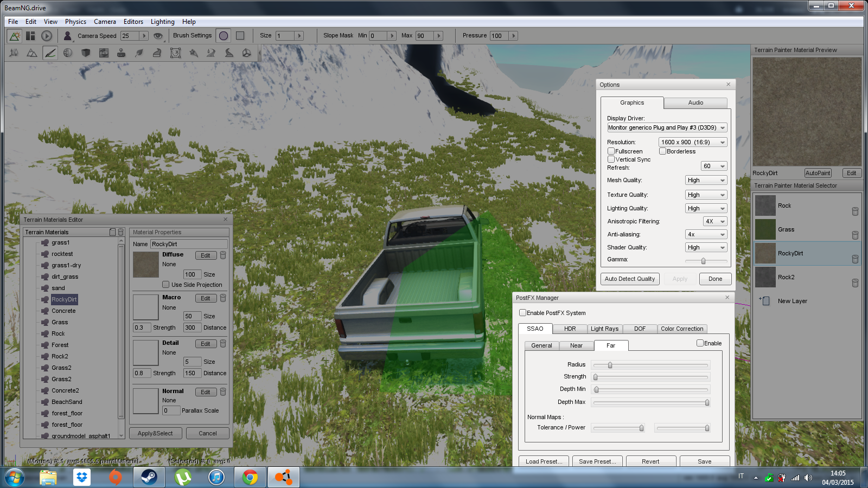The image size is (868, 488).
Task: Click Cancel in Terrain Materials Editor
Action: [208, 433]
